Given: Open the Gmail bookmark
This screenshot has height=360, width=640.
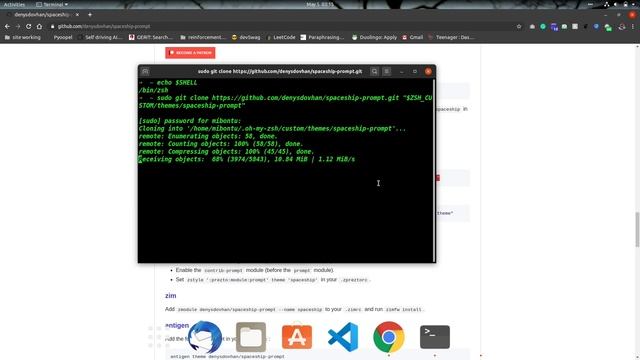Looking at the screenshot, I should (413, 37).
